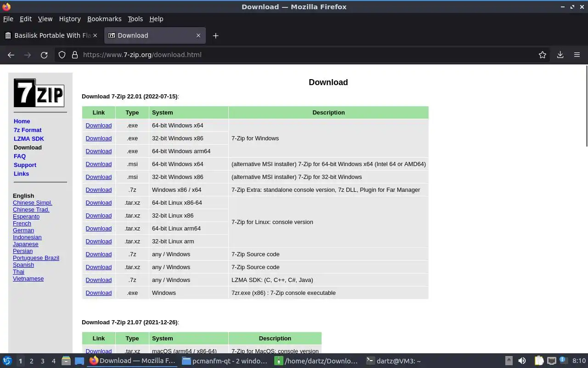Close the Download tab
Screen dimensions: 588x368
pyautogui.click(x=198, y=35)
